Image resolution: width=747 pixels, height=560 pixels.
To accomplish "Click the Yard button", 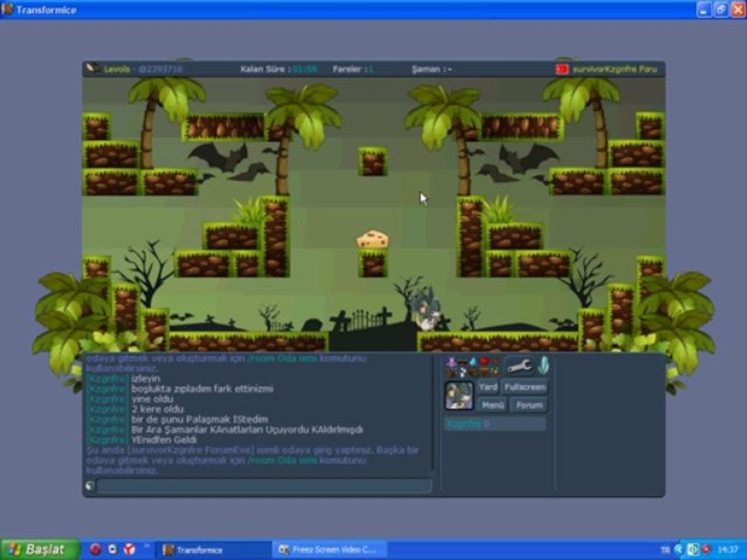I will [x=488, y=387].
